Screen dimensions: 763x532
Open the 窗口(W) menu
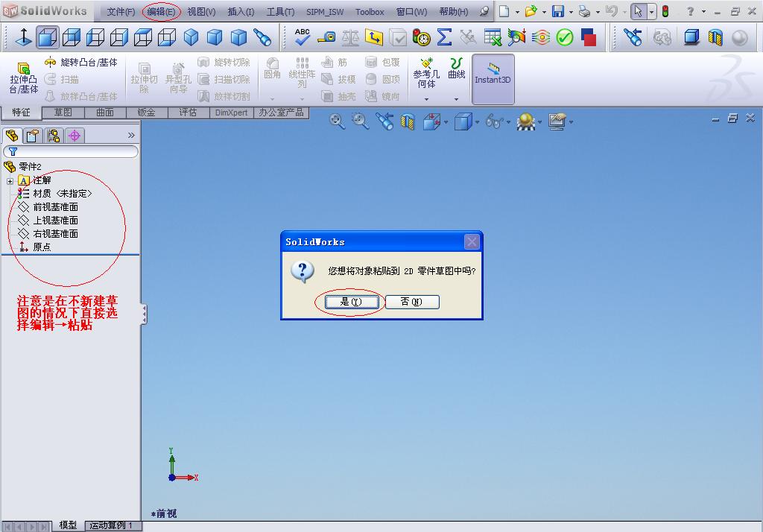coord(411,12)
